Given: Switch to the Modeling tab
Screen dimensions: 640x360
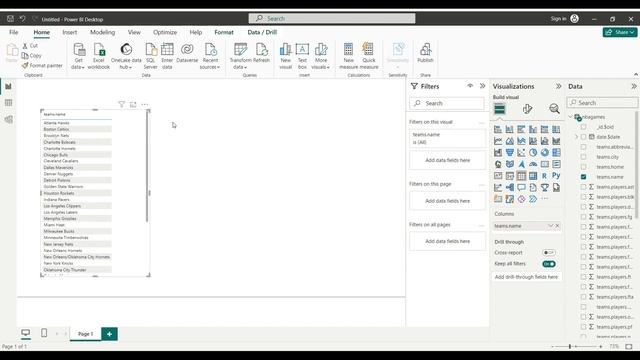Looking at the screenshot, I should click(102, 32).
